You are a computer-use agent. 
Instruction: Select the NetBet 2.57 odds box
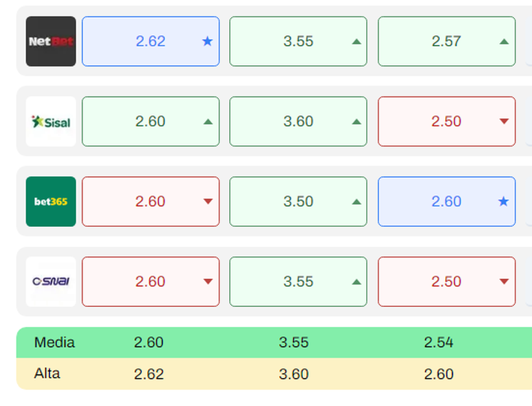click(x=446, y=41)
